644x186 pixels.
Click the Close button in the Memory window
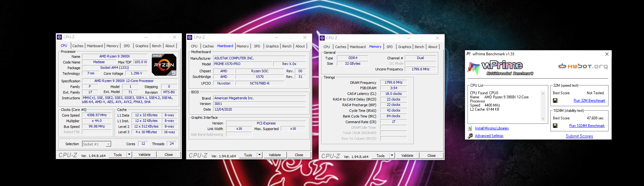(x=431, y=156)
